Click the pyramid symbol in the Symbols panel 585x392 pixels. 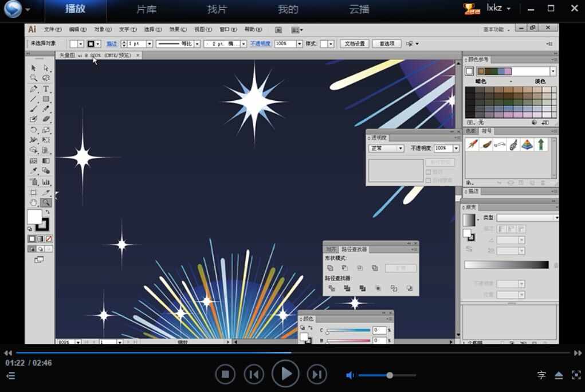(527, 144)
